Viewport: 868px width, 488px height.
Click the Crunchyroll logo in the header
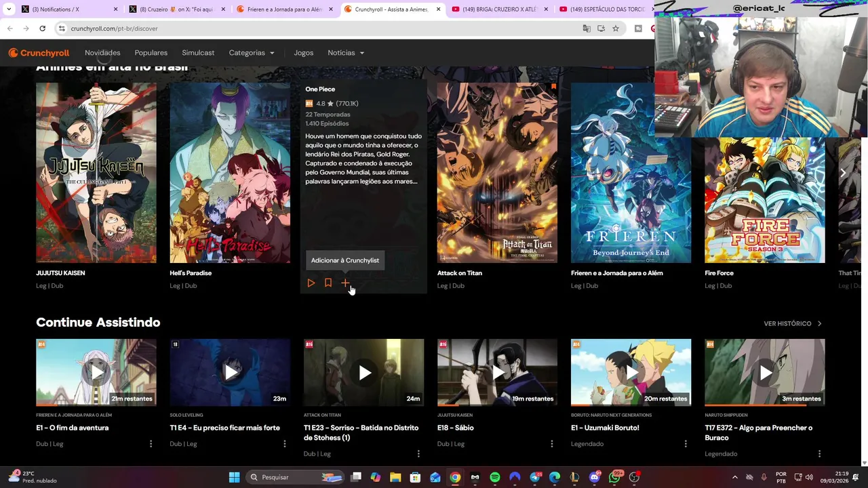pyautogui.click(x=39, y=53)
